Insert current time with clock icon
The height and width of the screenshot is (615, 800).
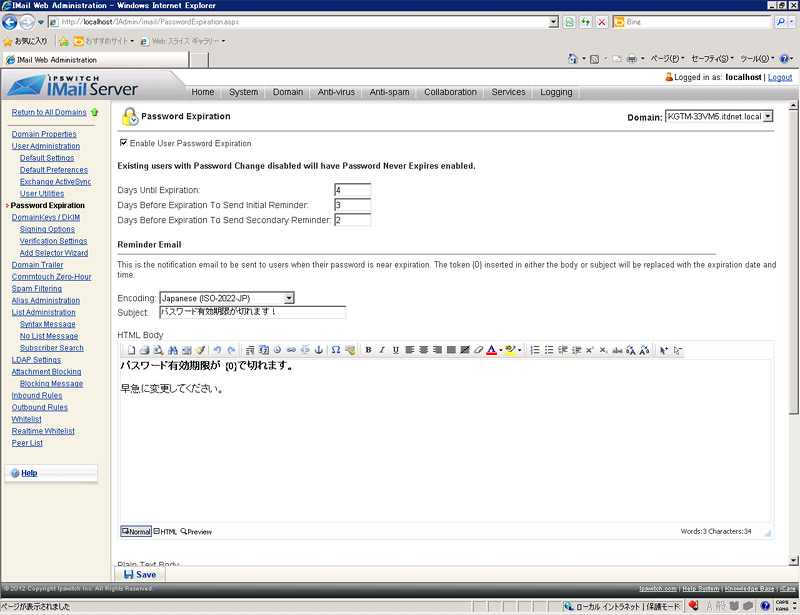(x=277, y=350)
